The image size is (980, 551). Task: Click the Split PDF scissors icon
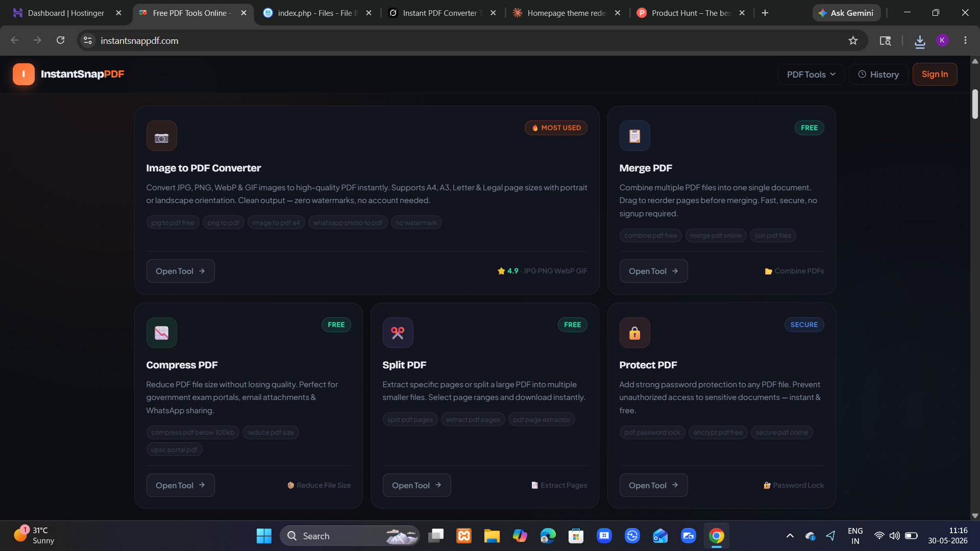click(398, 333)
